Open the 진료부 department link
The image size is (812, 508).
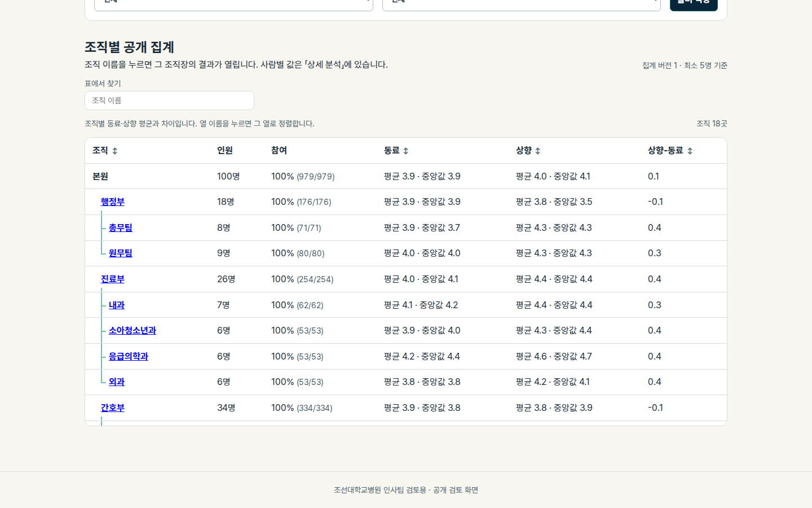(113, 279)
